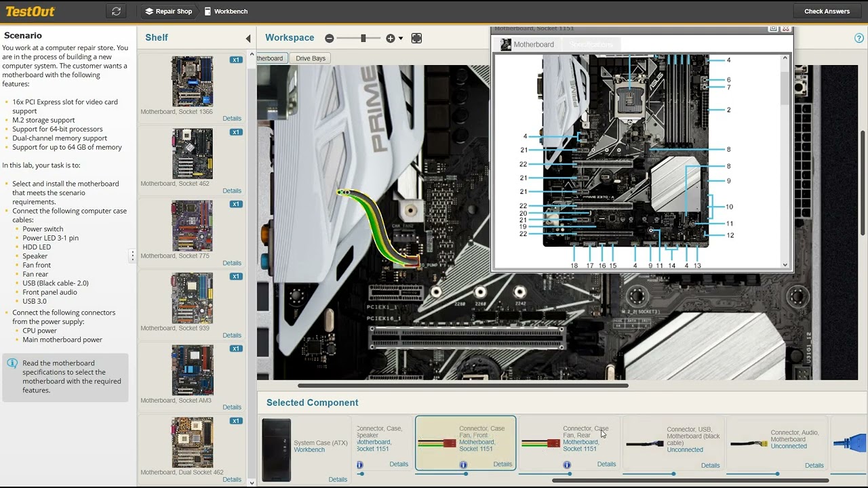
Task: Open the help question mark icon
Action: 859,39
